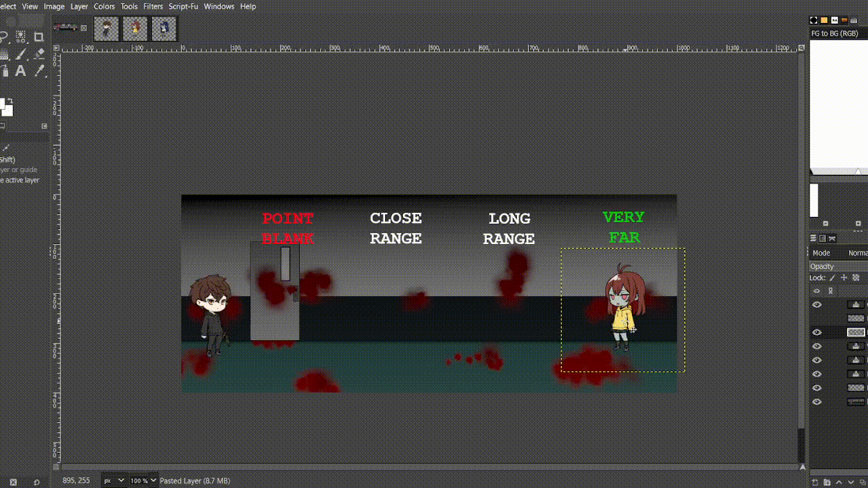Open the Tools menu
Image resolution: width=868 pixels, height=488 pixels.
(x=129, y=6)
